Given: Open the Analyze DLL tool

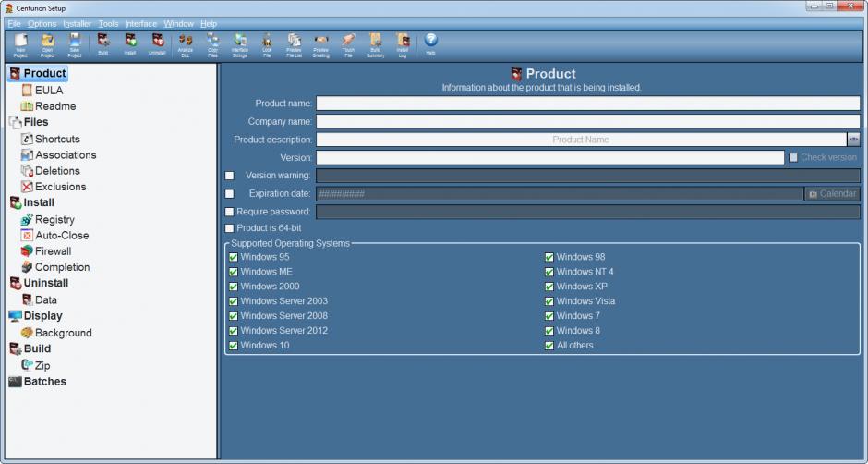Looking at the screenshot, I should (x=186, y=45).
